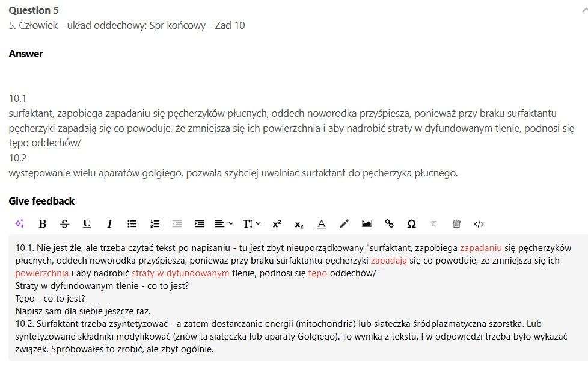This screenshot has height=366, width=588.
Task: Open the font size dropdown
Action: pos(251,224)
